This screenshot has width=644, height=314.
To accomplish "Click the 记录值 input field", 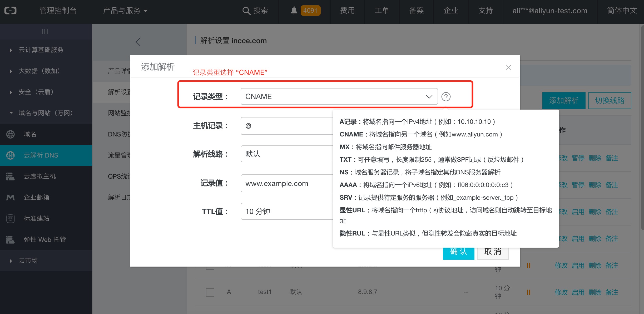I will [286, 183].
